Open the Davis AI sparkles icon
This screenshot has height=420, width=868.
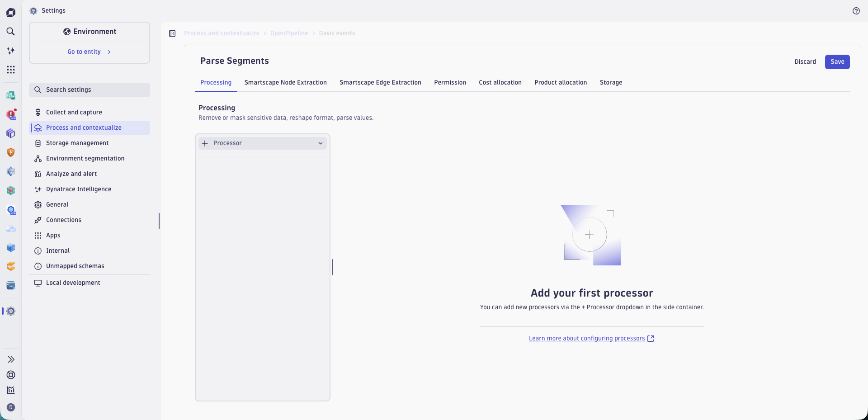(x=11, y=51)
